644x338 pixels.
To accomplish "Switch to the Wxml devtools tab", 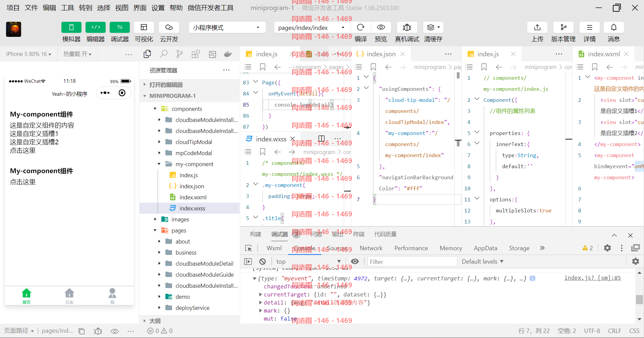I will [274, 248].
